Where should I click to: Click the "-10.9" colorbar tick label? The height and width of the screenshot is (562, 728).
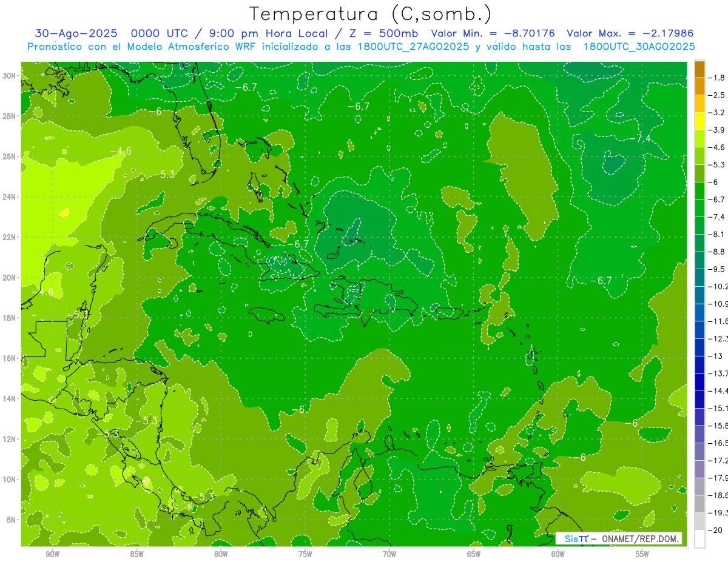[718, 304]
